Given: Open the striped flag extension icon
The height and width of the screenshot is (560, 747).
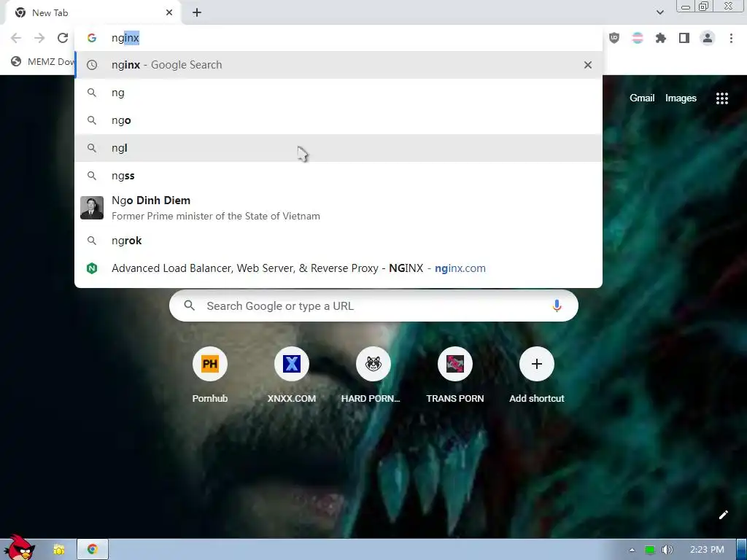Looking at the screenshot, I should pos(638,38).
